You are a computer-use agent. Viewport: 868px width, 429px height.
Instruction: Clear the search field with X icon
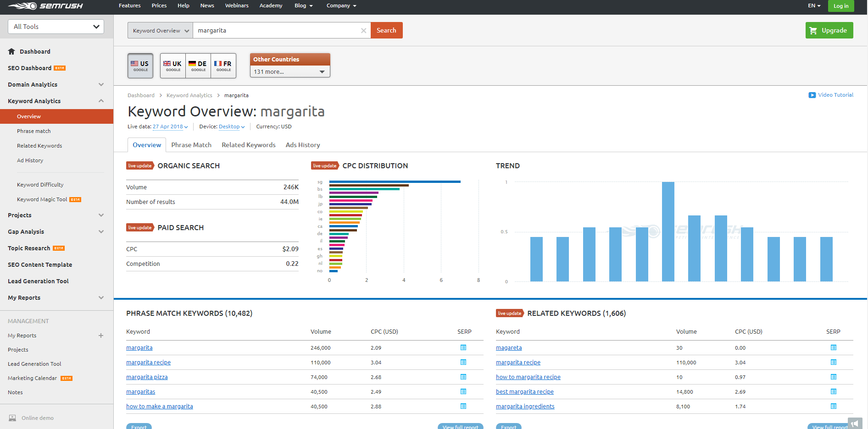(363, 31)
